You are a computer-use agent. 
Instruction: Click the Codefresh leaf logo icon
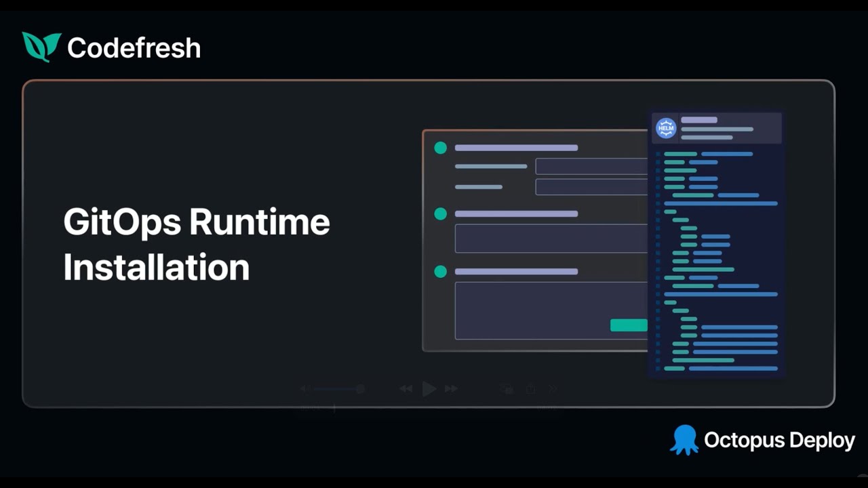(41, 47)
